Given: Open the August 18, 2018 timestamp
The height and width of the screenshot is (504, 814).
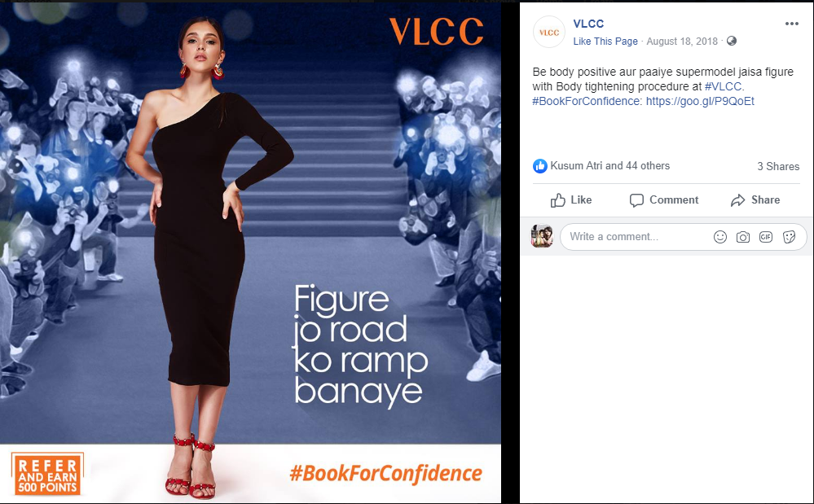Looking at the screenshot, I should (682, 42).
